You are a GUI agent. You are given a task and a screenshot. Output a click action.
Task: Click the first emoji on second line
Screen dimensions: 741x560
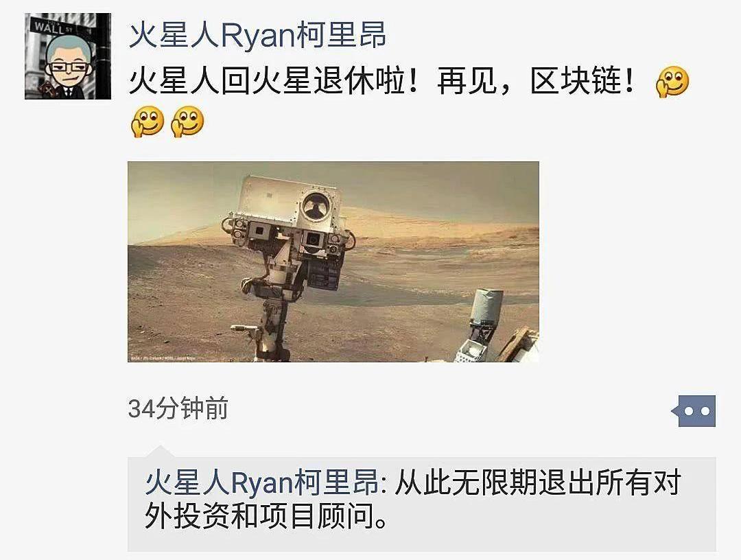click(148, 121)
